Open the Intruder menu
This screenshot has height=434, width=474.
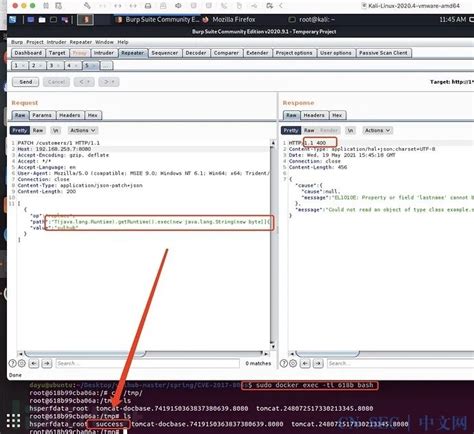(56, 42)
